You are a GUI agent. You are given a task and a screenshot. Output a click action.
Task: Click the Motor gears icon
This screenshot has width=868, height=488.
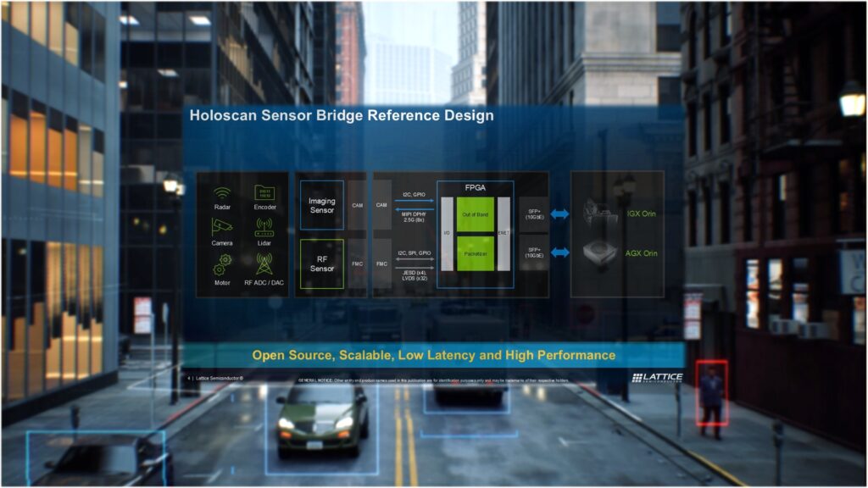tap(222, 264)
